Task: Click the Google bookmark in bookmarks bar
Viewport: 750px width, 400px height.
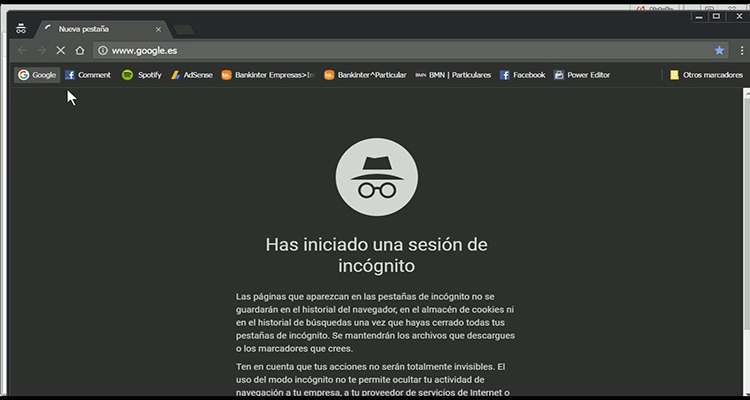Action: [37, 75]
